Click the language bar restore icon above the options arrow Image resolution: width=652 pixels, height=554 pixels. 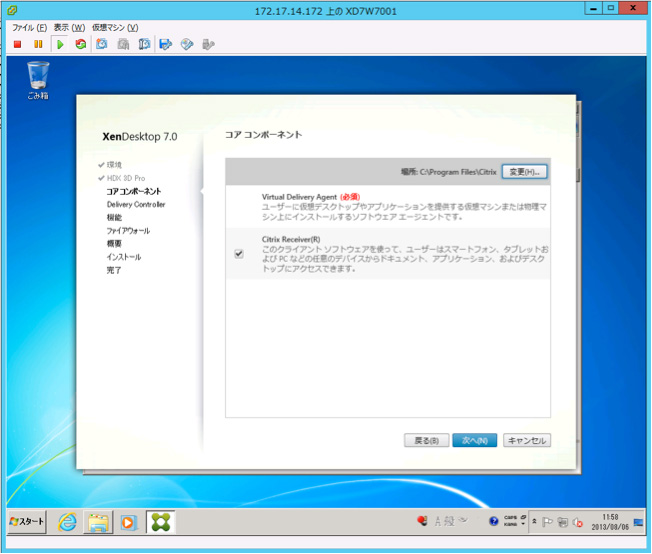point(524,517)
